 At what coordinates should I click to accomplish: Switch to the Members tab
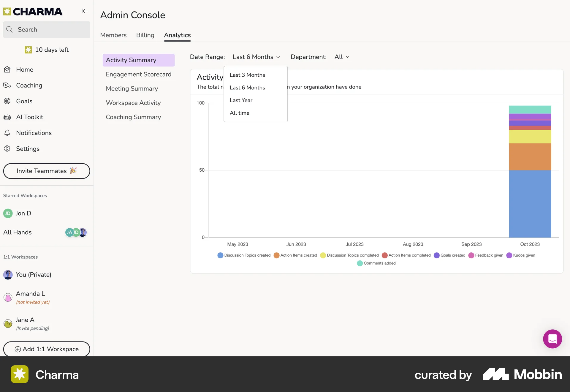[113, 35]
